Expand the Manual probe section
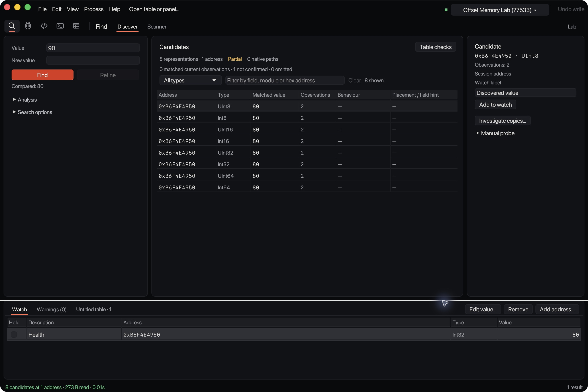 [495, 133]
